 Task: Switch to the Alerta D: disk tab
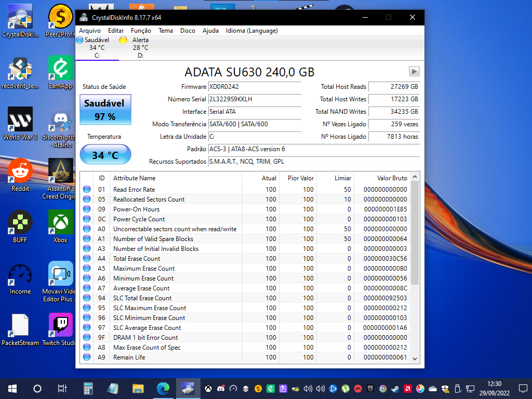tap(140, 47)
